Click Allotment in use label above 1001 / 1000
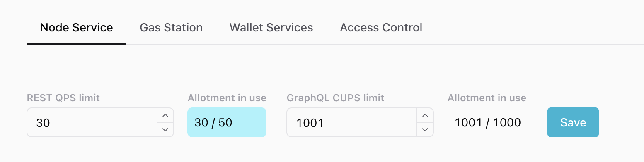 pyautogui.click(x=487, y=98)
